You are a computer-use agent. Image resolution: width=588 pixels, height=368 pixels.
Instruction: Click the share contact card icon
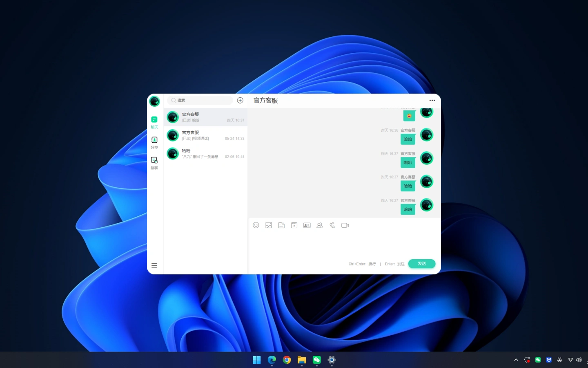tap(307, 225)
